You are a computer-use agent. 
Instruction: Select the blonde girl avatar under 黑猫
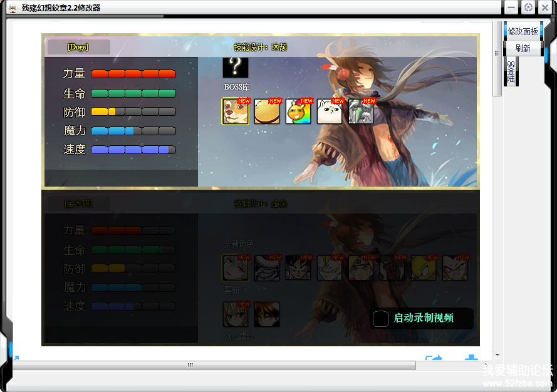[236, 314]
